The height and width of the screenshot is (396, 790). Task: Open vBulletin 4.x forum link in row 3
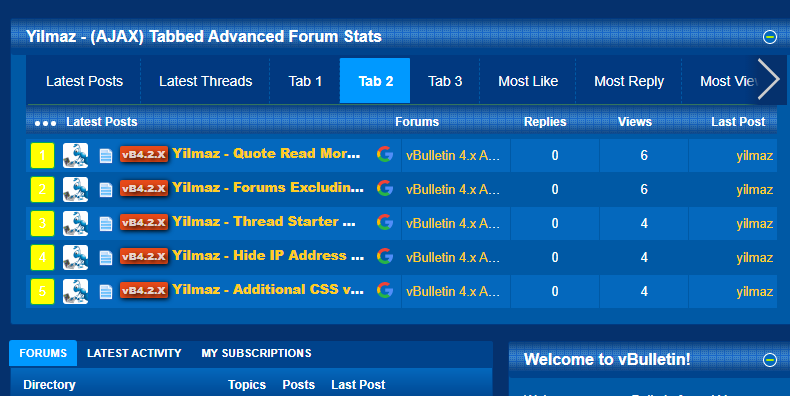452,223
